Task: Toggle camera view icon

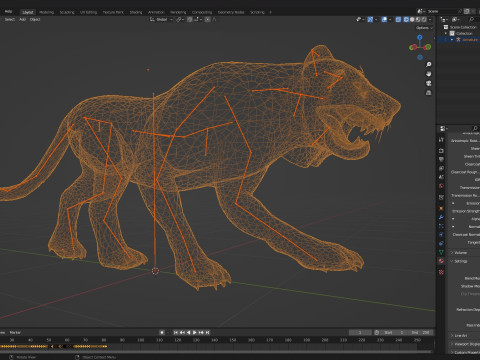Action: [x=429, y=83]
